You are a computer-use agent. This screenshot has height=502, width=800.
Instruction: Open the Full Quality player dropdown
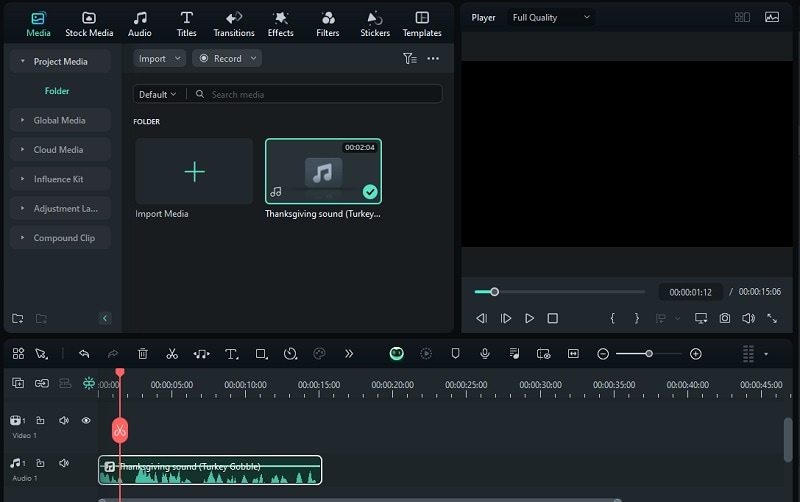(551, 17)
